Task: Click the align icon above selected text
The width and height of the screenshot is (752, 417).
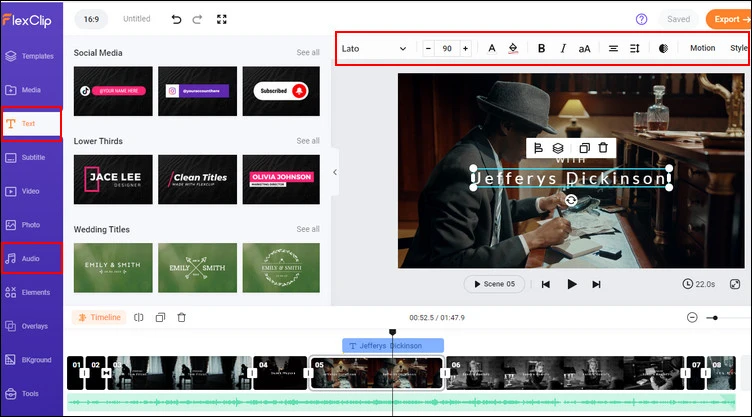Action: 538,148
